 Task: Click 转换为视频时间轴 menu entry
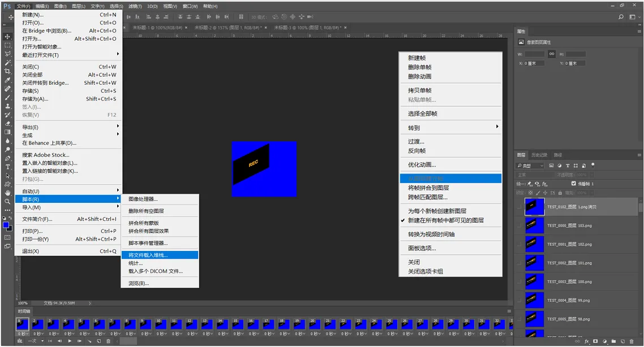point(450,234)
